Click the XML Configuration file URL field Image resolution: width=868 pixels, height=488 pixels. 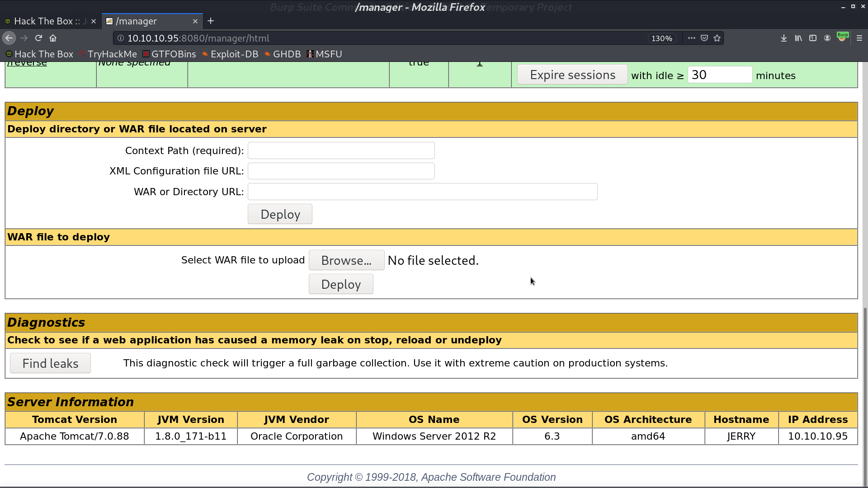(x=341, y=171)
